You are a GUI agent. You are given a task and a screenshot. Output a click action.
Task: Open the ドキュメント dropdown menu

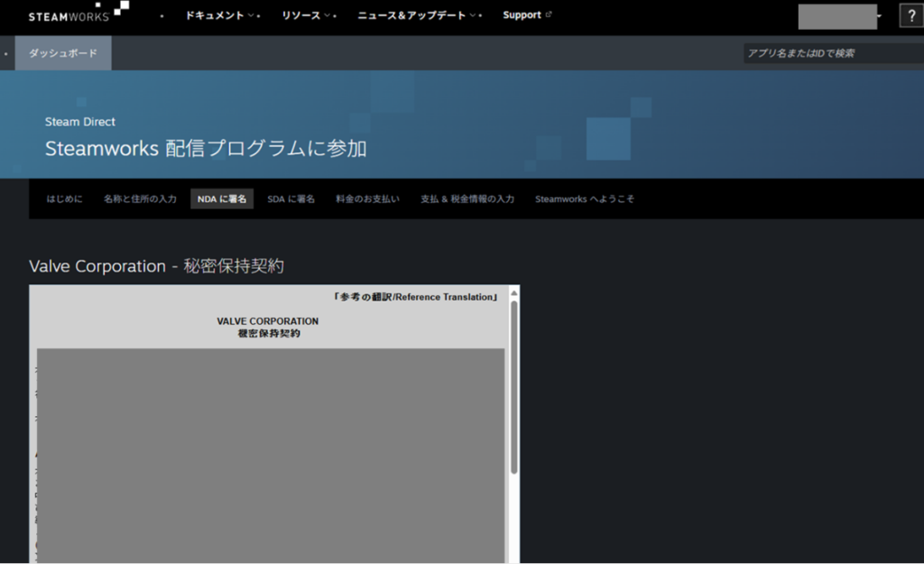point(219,15)
